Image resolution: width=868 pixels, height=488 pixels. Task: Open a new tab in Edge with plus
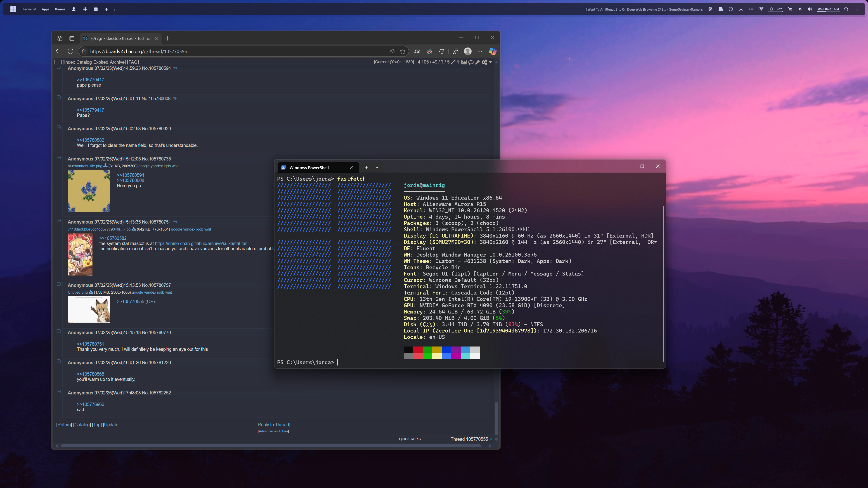(167, 38)
